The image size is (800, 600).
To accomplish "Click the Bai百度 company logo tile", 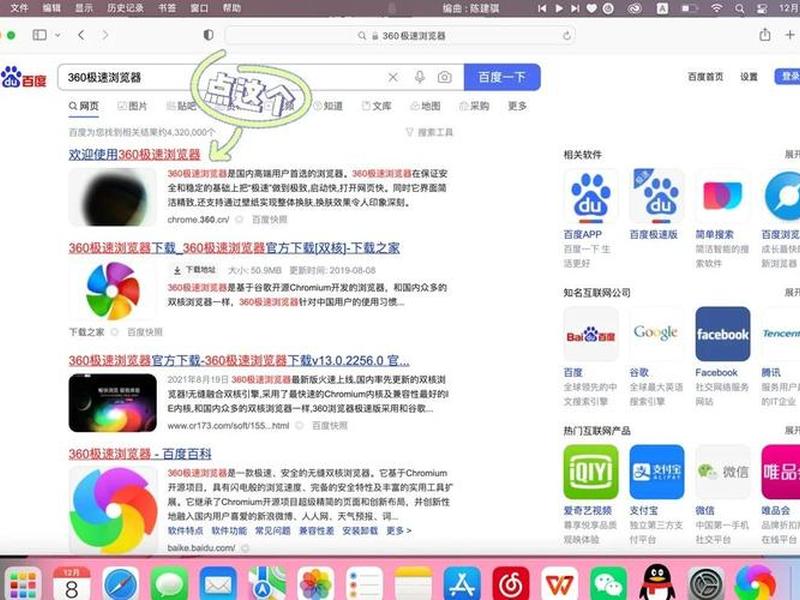I will tap(590, 334).
